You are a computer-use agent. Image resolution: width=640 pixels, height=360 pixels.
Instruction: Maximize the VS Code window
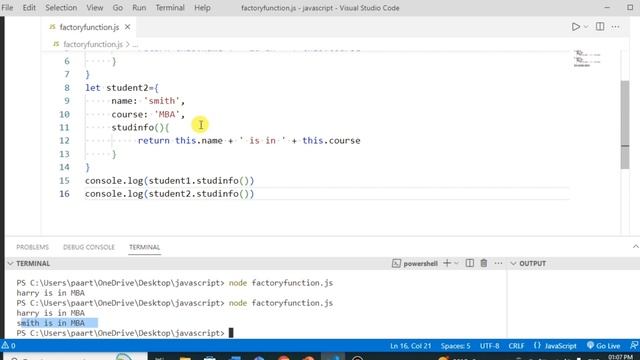pos(630,8)
